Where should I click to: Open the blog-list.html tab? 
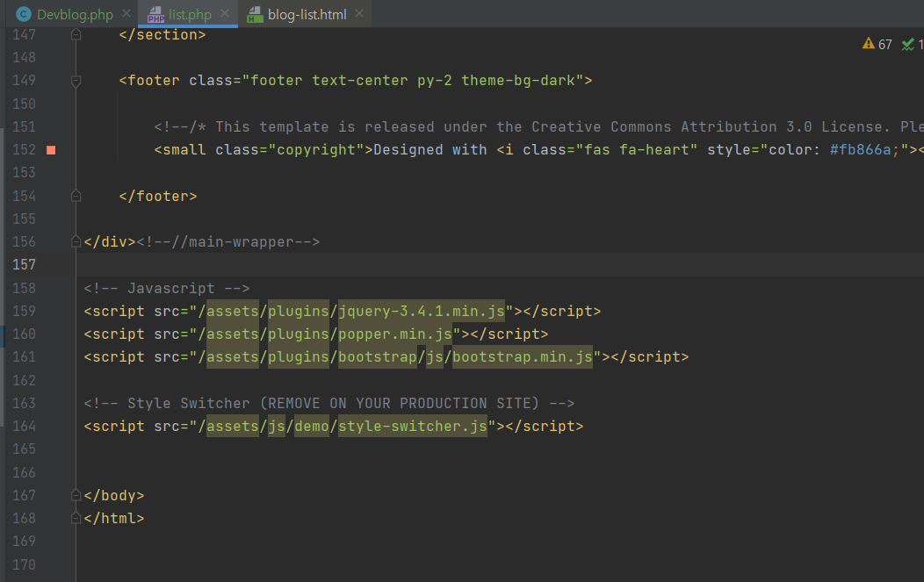[307, 14]
